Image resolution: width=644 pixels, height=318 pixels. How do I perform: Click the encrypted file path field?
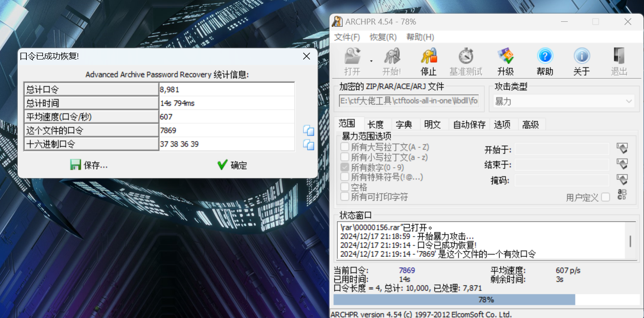click(410, 101)
